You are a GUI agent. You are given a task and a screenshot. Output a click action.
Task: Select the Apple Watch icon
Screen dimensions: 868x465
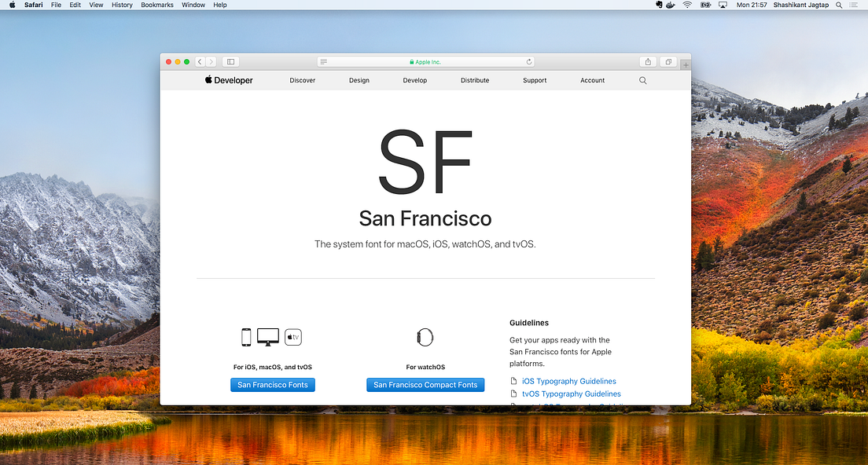point(425,336)
